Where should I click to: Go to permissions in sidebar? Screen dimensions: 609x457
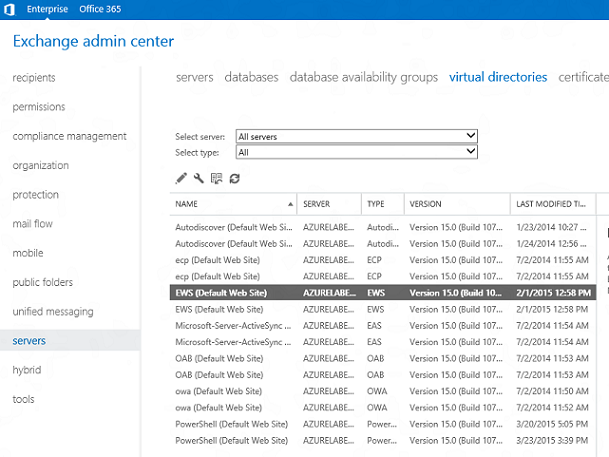(x=39, y=107)
